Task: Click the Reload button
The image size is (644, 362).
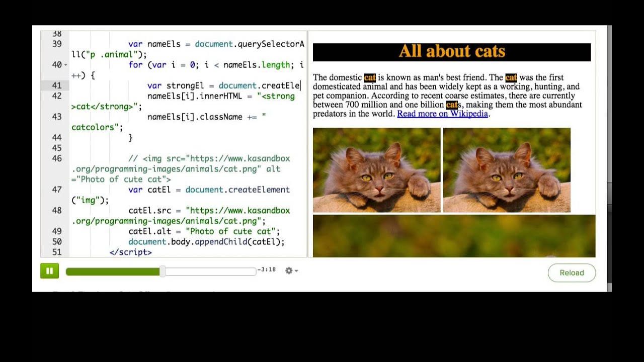Action: point(572,273)
